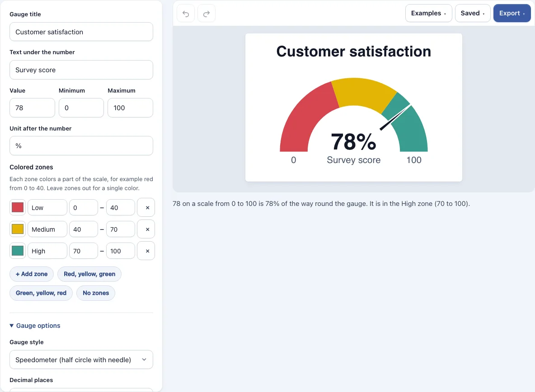Click the Survey score label under gauge
The width and height of the screenshot is (535, 392).
coord(353,160)
